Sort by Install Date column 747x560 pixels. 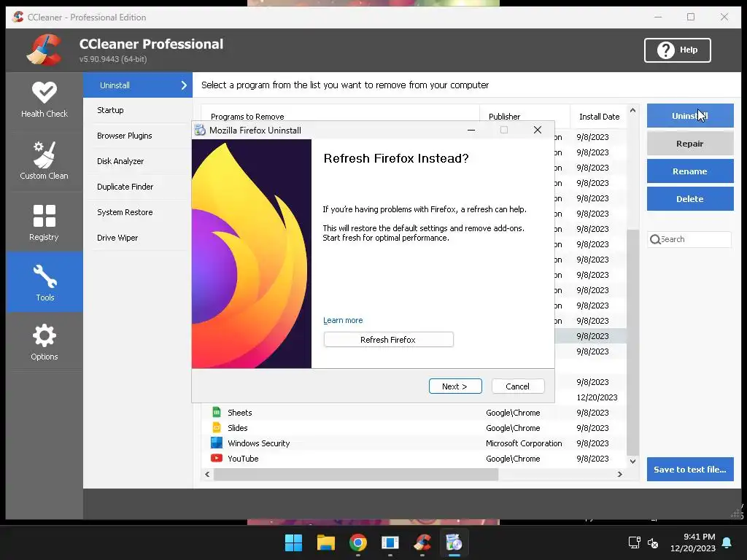(599, 116)
